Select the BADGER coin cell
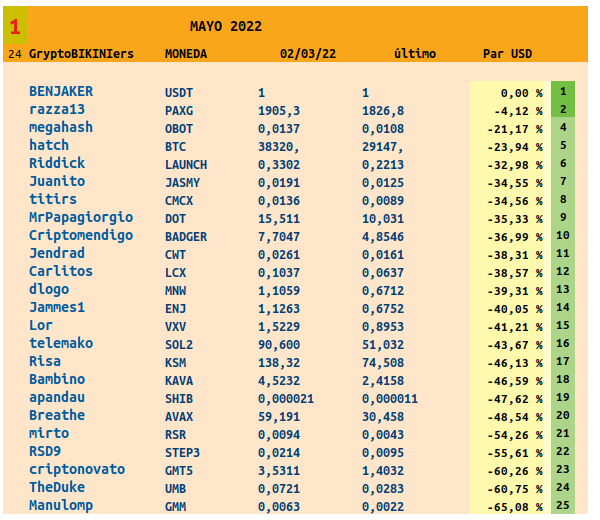 (185, 236)
